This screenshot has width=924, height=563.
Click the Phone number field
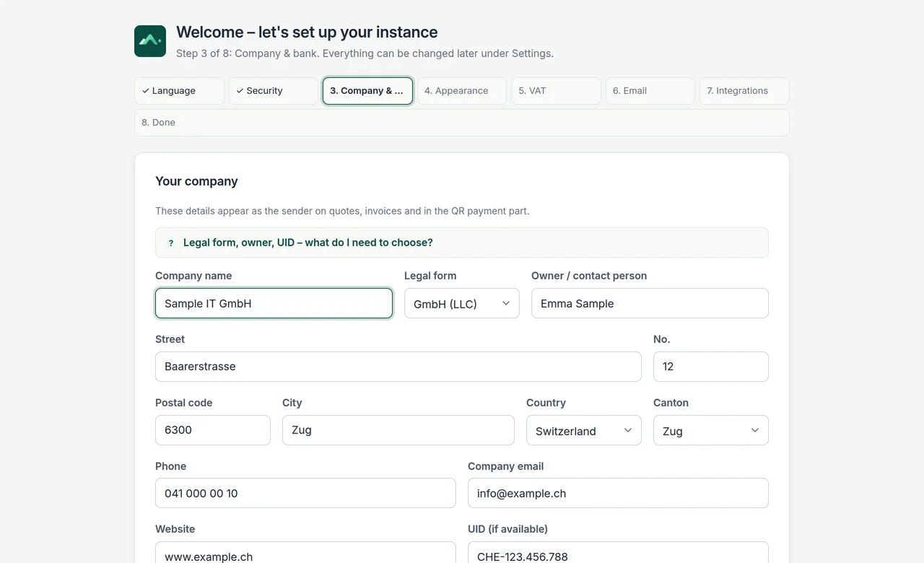[x=305, y=494]
